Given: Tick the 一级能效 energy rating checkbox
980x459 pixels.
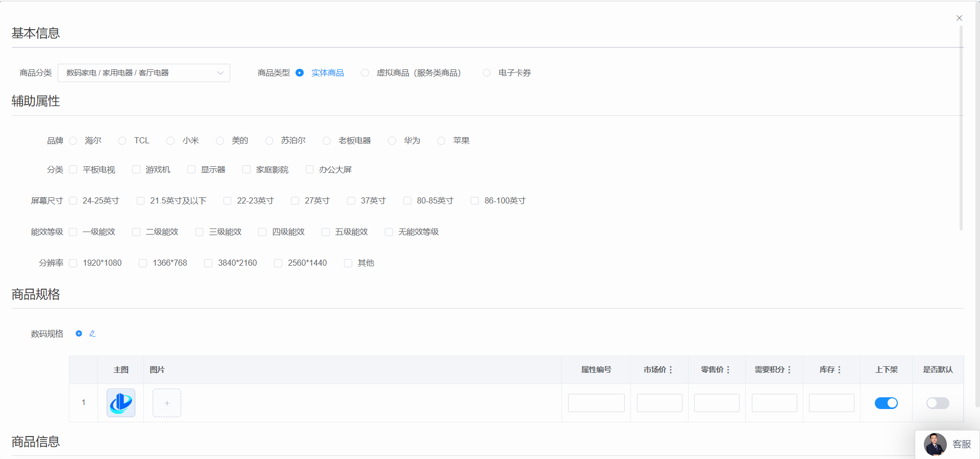Looking at the screenshot, I should pos(73,232).
